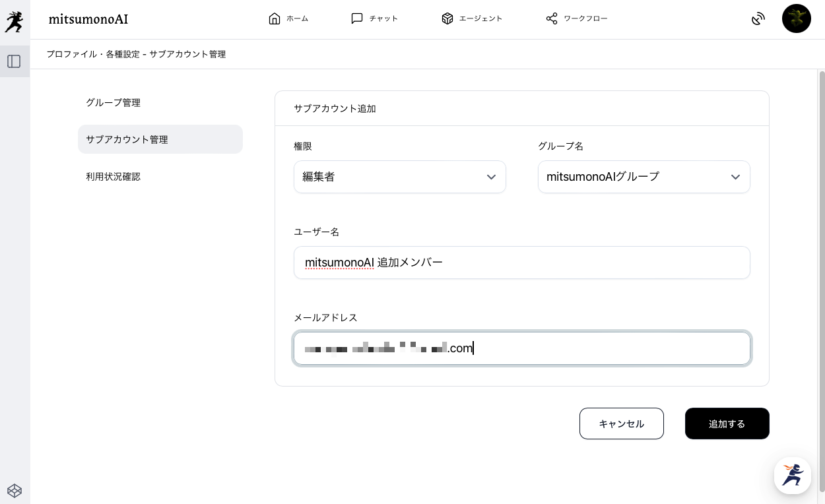Screen dimensions: 825x504
Task: Click the chat bubble icon
Action: [x=357, y=18]
